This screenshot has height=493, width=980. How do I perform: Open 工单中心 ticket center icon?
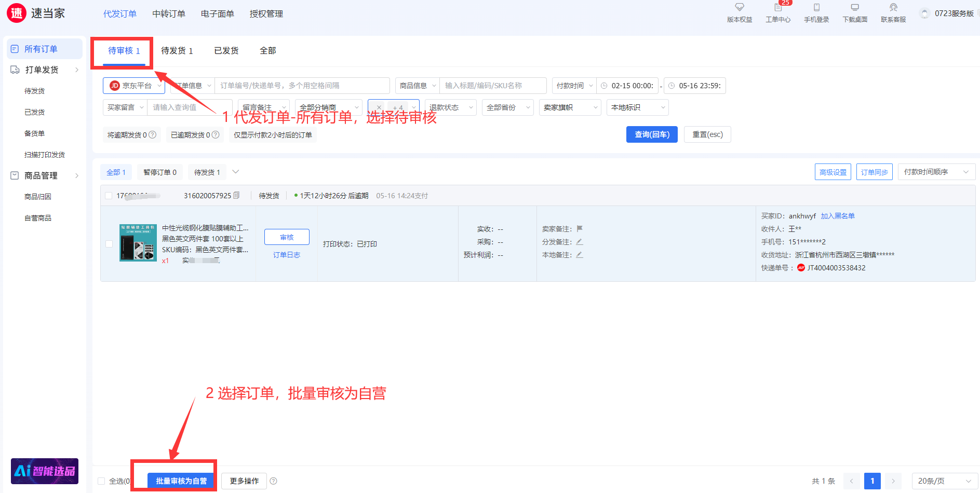click(x=777, y=8)
